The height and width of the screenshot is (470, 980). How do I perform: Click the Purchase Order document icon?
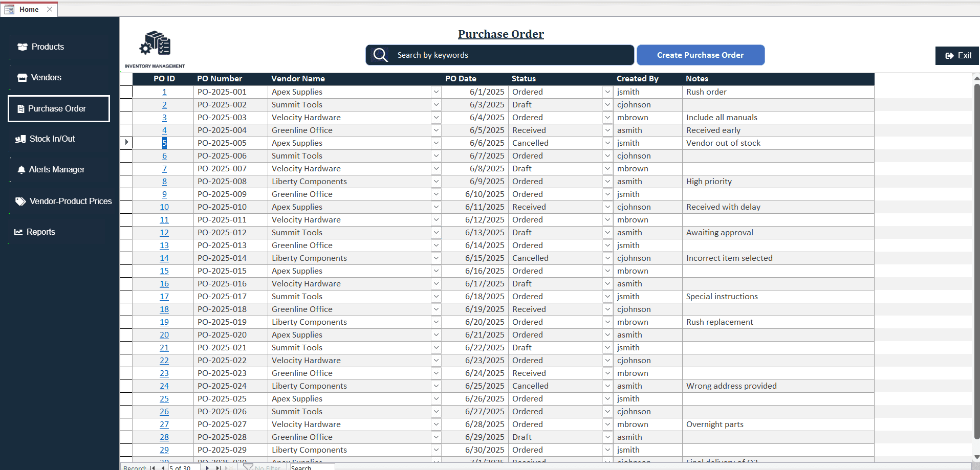pos(20,108)
